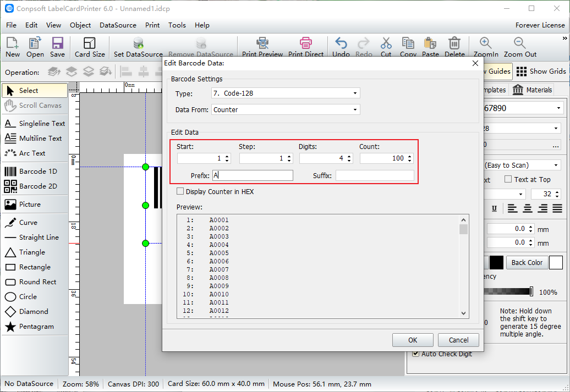Click into the Prefix input field

253,175
